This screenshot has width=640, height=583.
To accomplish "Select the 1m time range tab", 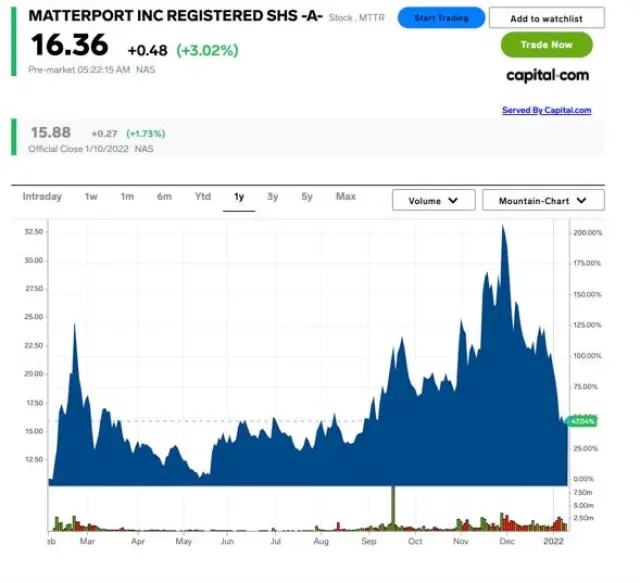I will (x=127, y=197).
